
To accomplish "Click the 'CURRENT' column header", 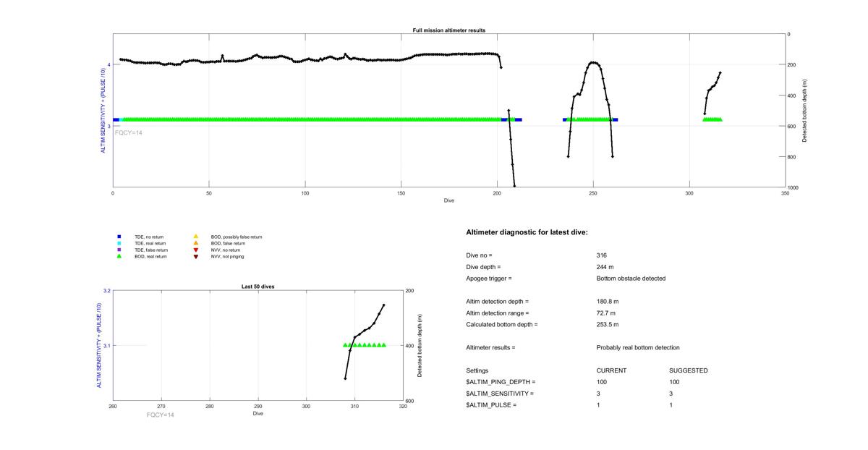I will [612, 371].
